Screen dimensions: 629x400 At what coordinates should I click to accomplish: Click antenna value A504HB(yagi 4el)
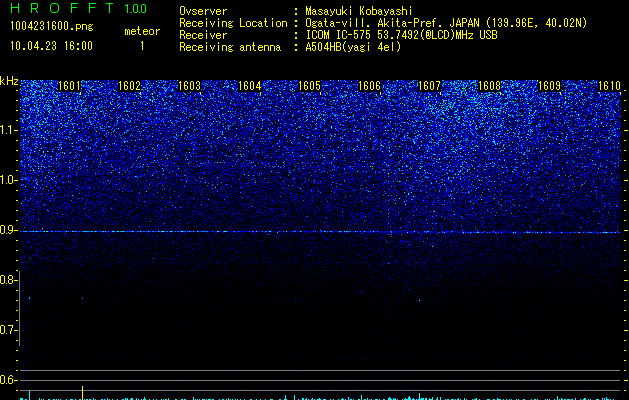coord(353,47)
